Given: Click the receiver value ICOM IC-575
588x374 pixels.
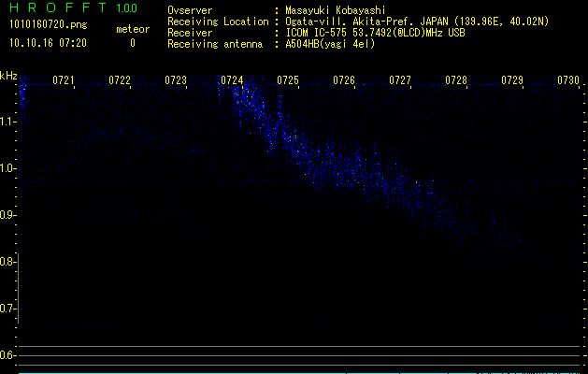Looking at the screenshot, I should coord(317,33).
